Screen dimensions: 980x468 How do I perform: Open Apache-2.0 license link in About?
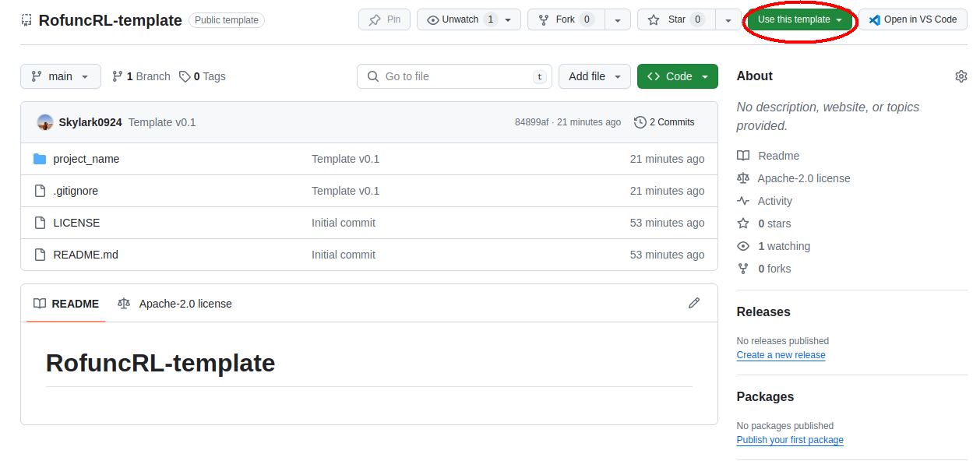point(794,178)
